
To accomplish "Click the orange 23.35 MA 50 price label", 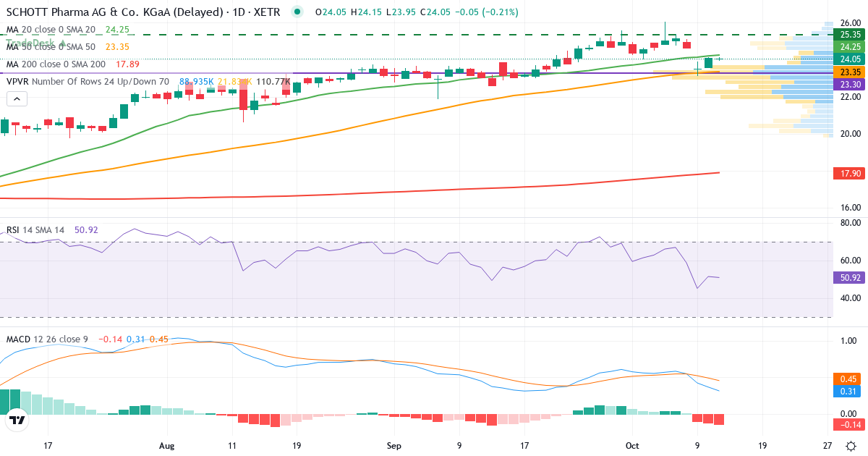I will coord(848,72).
